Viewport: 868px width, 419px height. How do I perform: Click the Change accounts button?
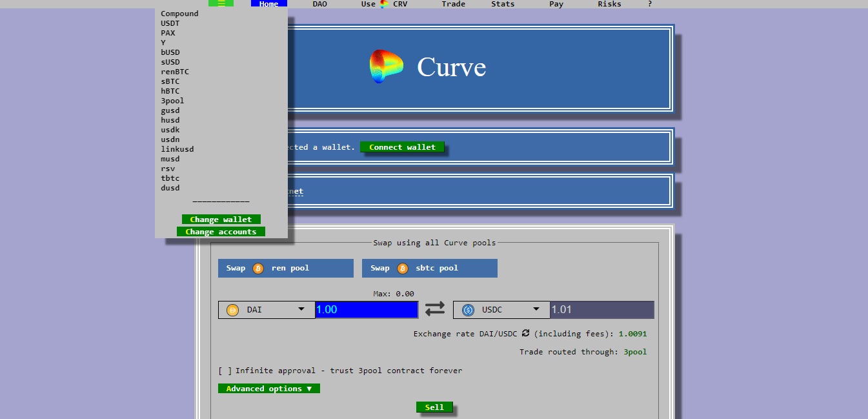(x=221, y=232)
